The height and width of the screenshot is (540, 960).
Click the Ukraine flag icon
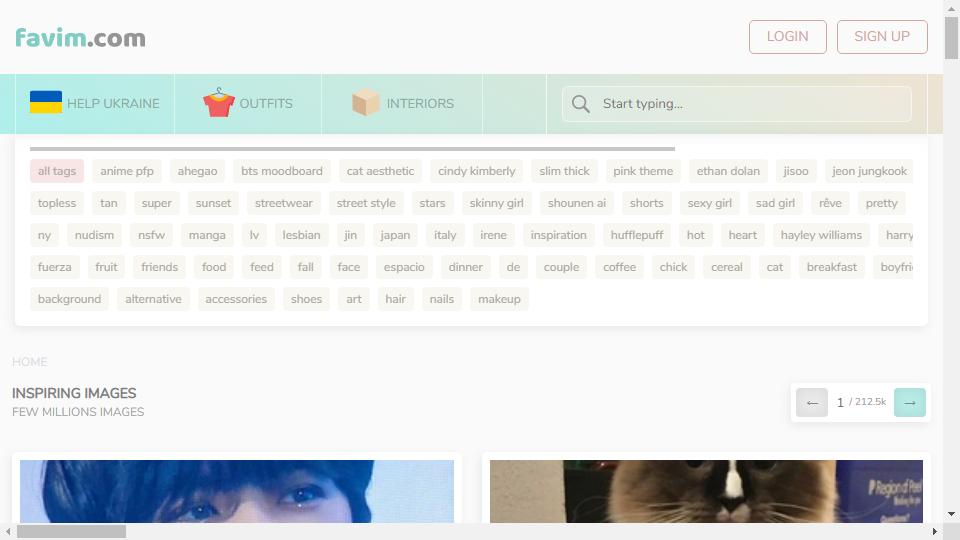point(46,102)
